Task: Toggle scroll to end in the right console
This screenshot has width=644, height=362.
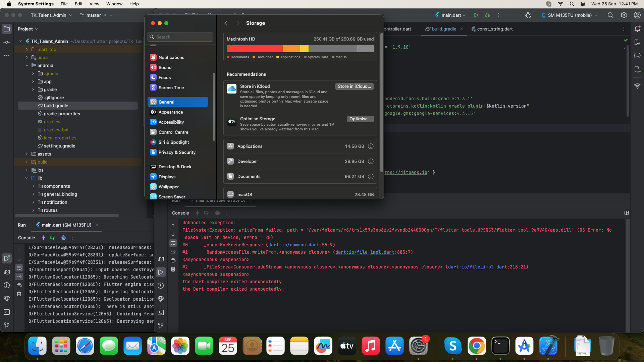Action: tap(173, 252)
